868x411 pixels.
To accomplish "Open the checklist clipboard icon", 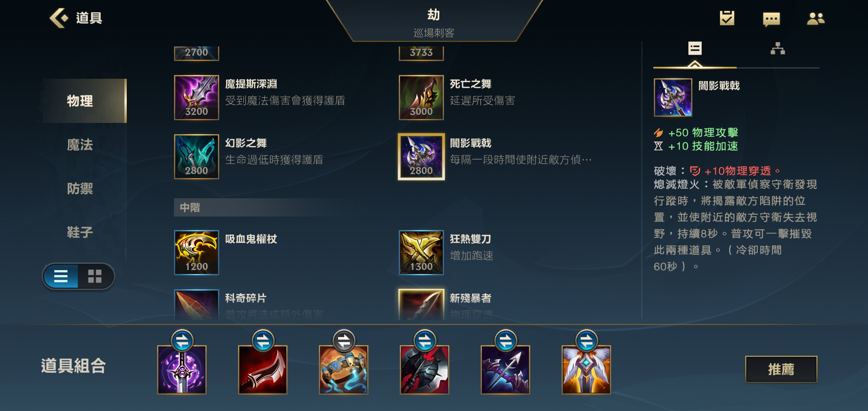I will coord(727,18).
